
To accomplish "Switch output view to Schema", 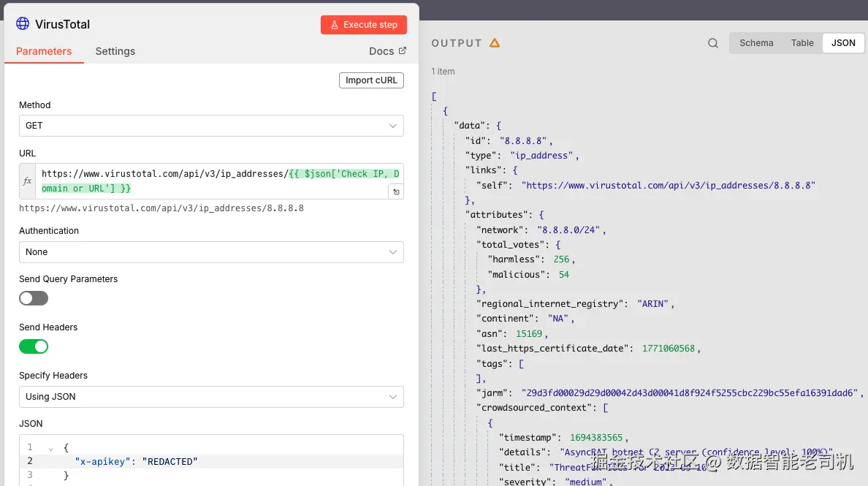I will point(756,43).
